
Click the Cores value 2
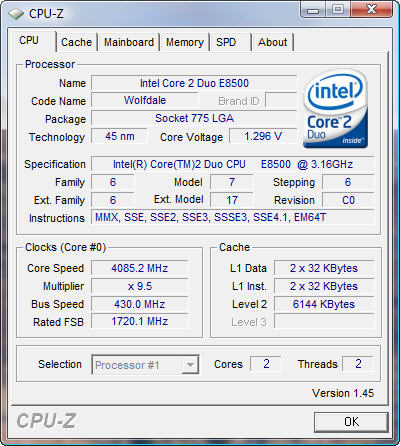[x=266, y=364]
